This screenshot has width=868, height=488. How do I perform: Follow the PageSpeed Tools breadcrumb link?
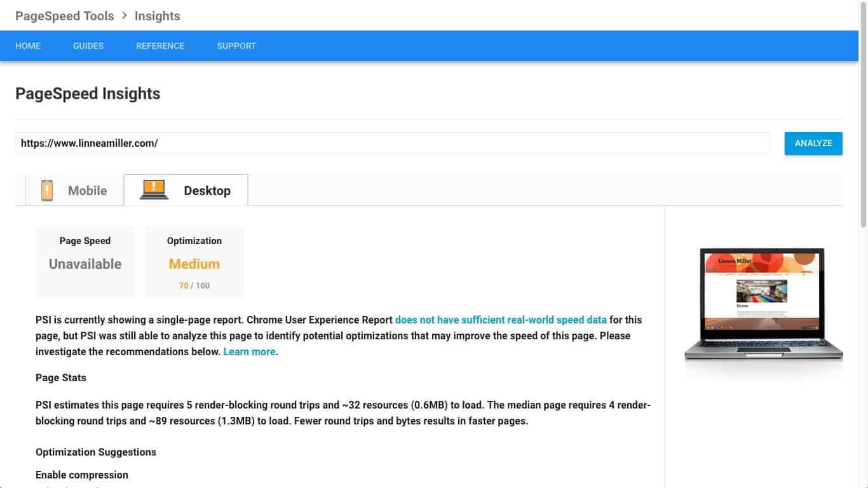[65, 16]
